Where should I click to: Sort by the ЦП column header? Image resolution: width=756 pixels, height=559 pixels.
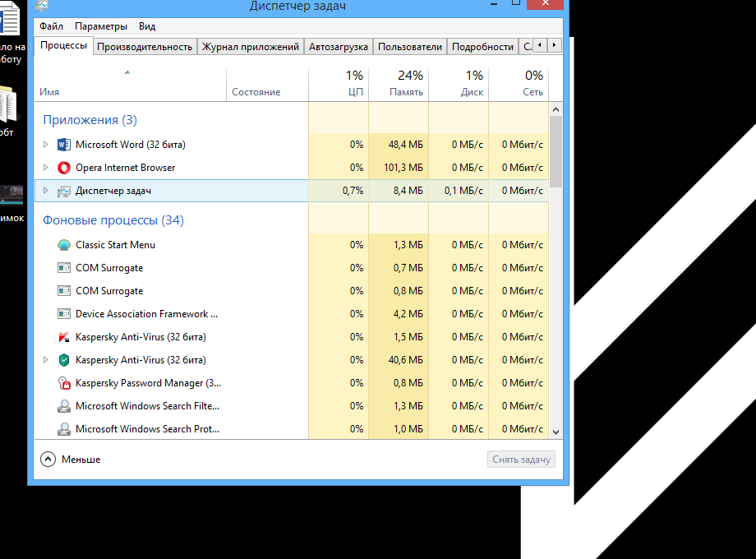coord(339,85)
